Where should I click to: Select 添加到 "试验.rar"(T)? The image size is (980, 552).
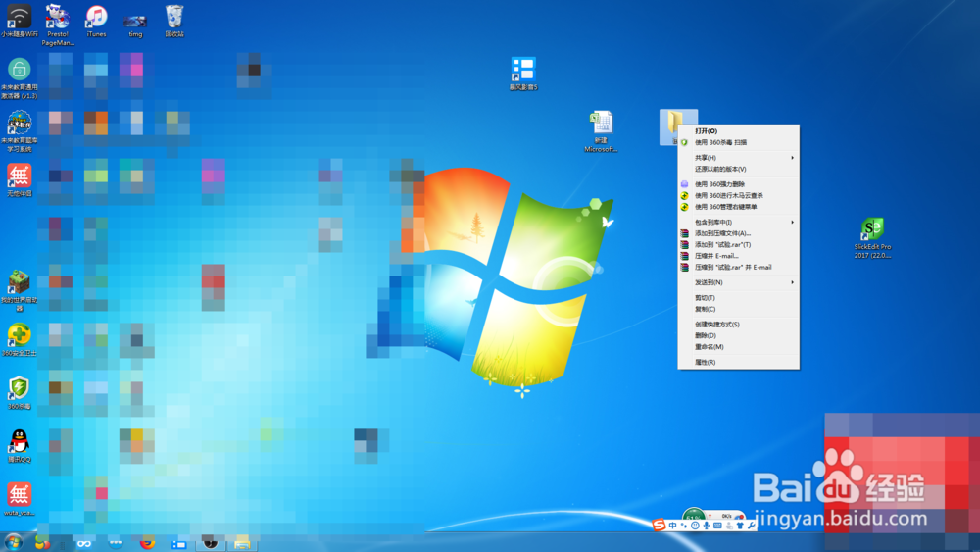pos(739,244)
